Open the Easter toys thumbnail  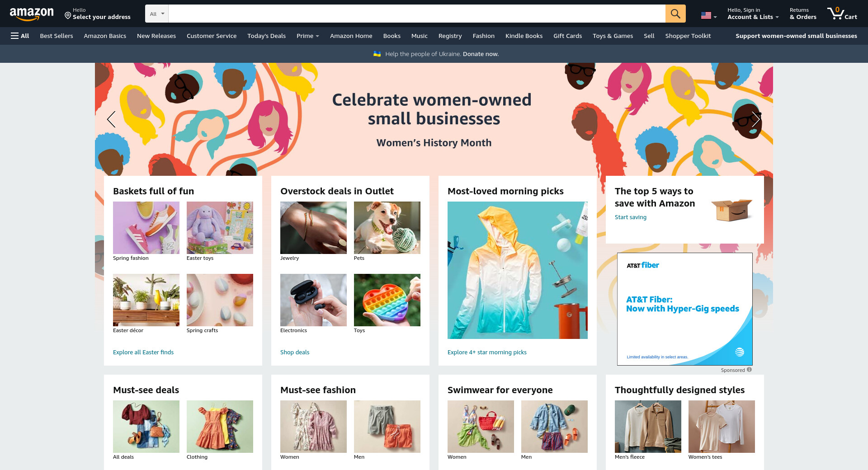click(220, 228)
